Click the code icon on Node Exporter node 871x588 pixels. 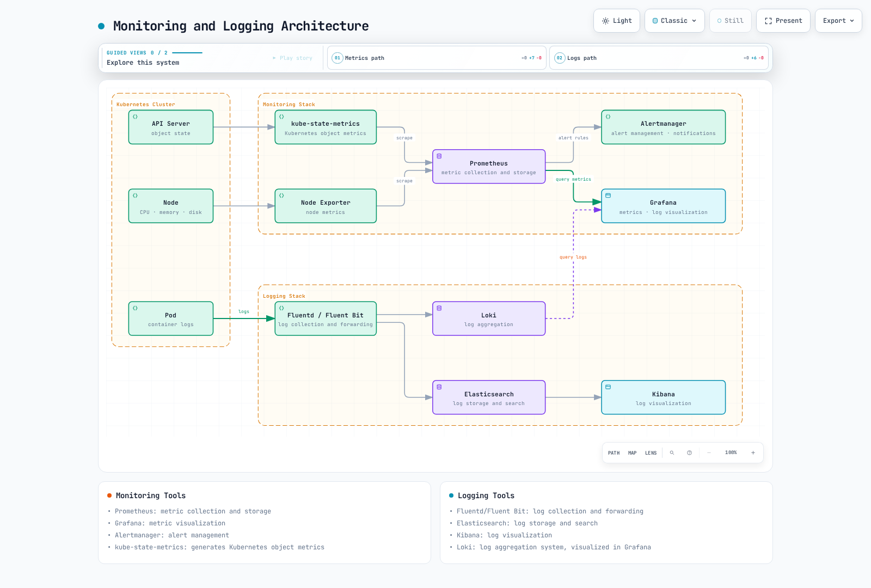click(x=281, y=195)
